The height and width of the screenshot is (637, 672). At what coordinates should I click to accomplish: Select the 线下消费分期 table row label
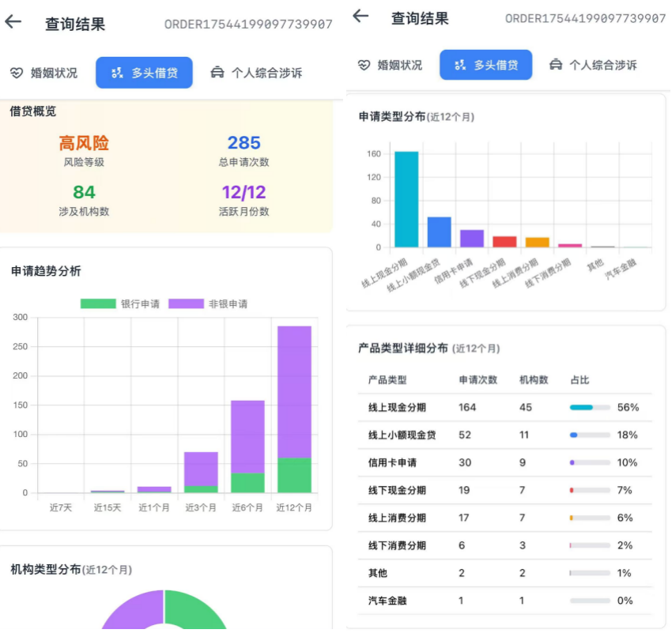click(398, 545)
